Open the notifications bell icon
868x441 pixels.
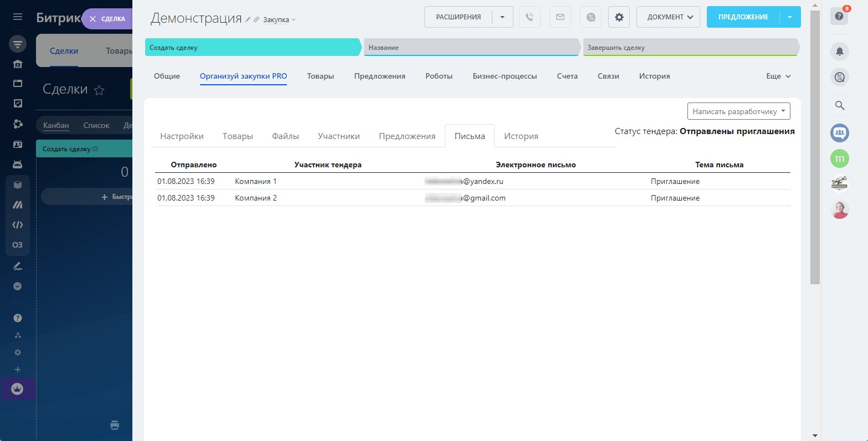(839, 52)
